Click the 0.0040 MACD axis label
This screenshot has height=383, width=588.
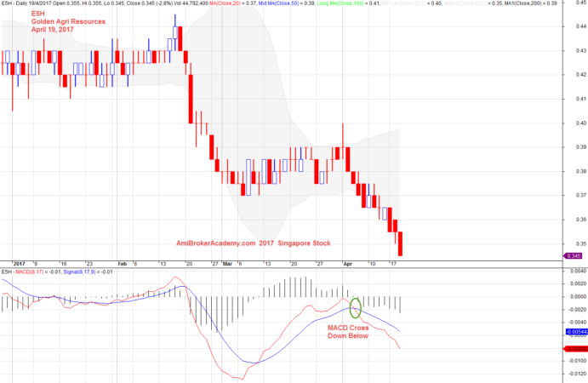[579, 271]
